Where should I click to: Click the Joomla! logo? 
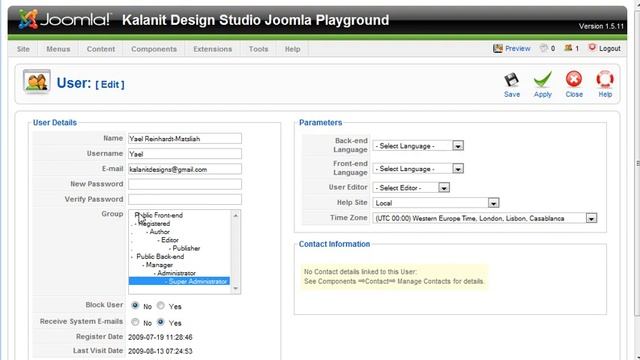[64, 19]
